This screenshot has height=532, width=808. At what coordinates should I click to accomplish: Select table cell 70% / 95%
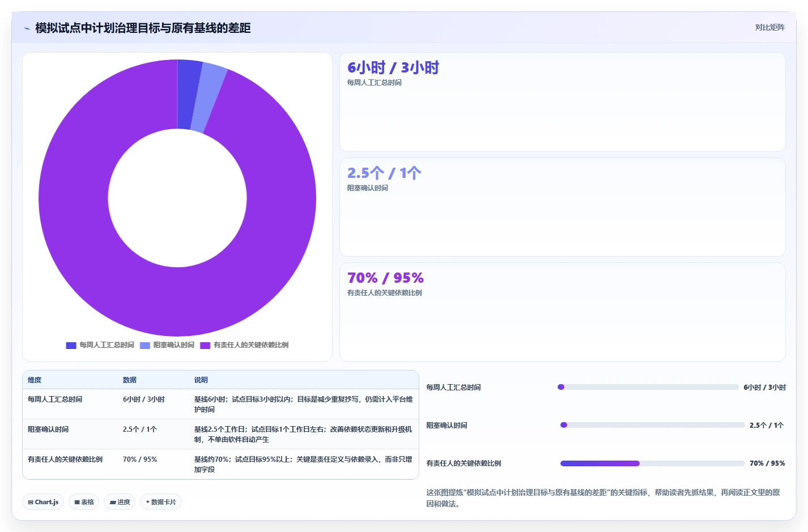coord(140,459)
